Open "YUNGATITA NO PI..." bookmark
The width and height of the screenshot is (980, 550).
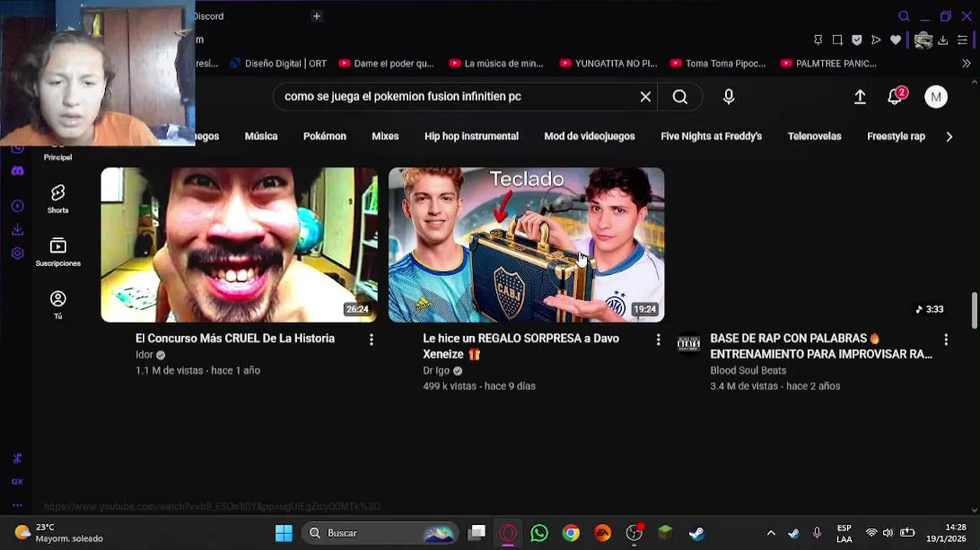[x=608, y=63]
